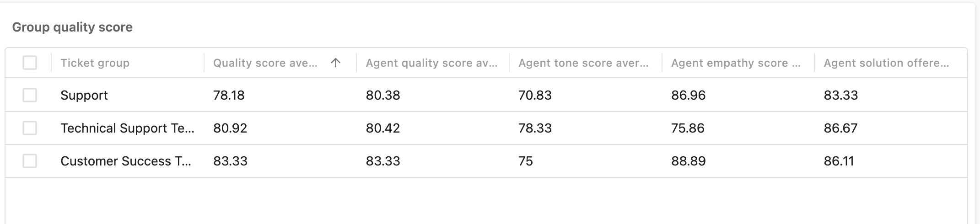The width and height of the screenshot is (980, 224).
Task: Open the Customer Success T... group name
Action: pyautogui.click(x=126, y=161)
